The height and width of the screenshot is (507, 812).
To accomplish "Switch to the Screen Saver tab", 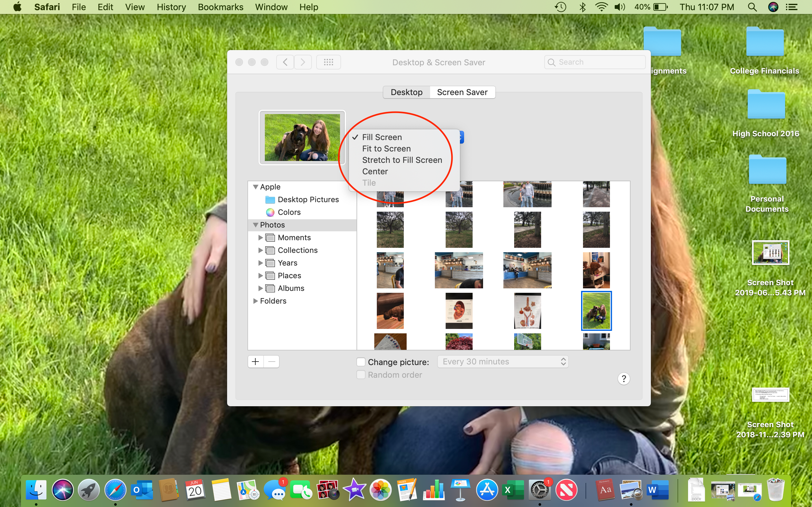I will click(462, 92).
